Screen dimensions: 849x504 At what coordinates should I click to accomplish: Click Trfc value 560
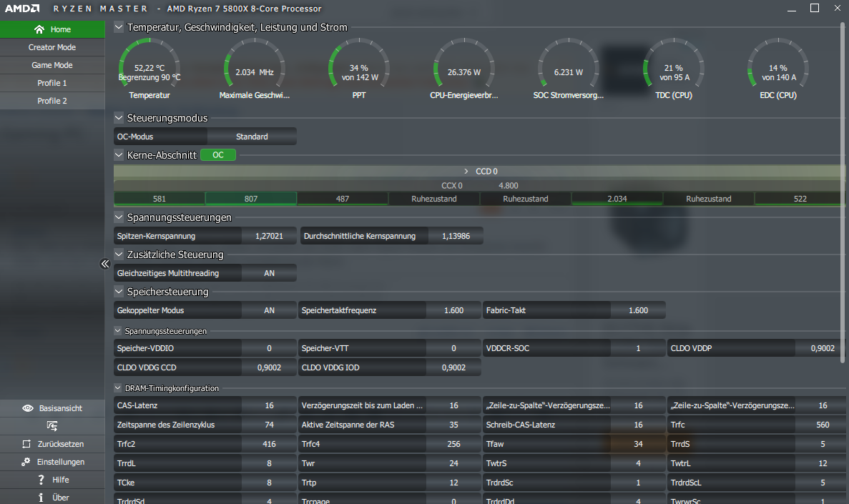(x=823, y=425)
